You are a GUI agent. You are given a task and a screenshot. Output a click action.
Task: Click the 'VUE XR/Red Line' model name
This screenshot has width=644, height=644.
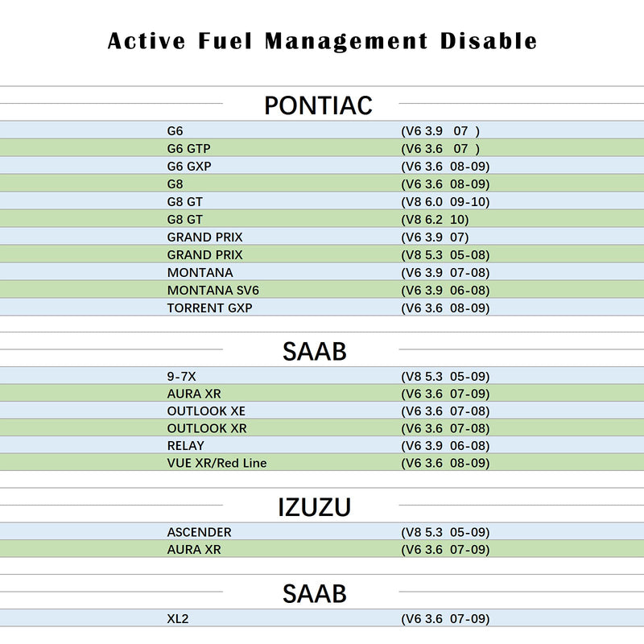(x=217, y=463)
